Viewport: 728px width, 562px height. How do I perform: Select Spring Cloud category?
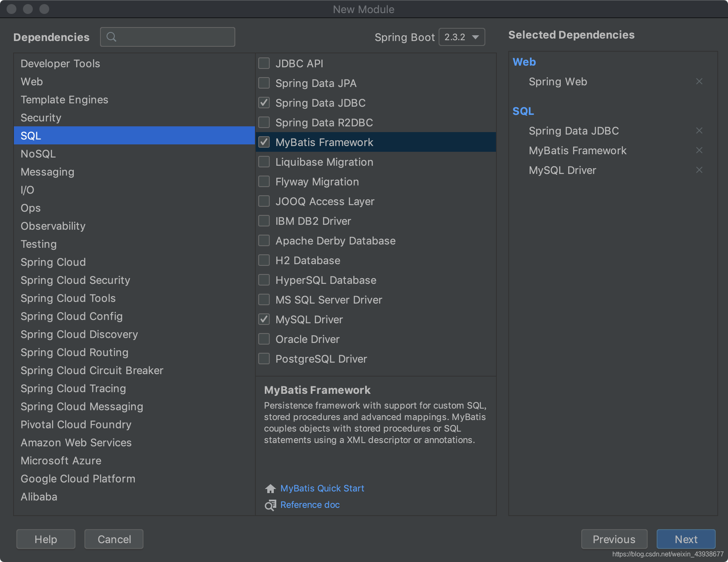(x=134, y=262)
